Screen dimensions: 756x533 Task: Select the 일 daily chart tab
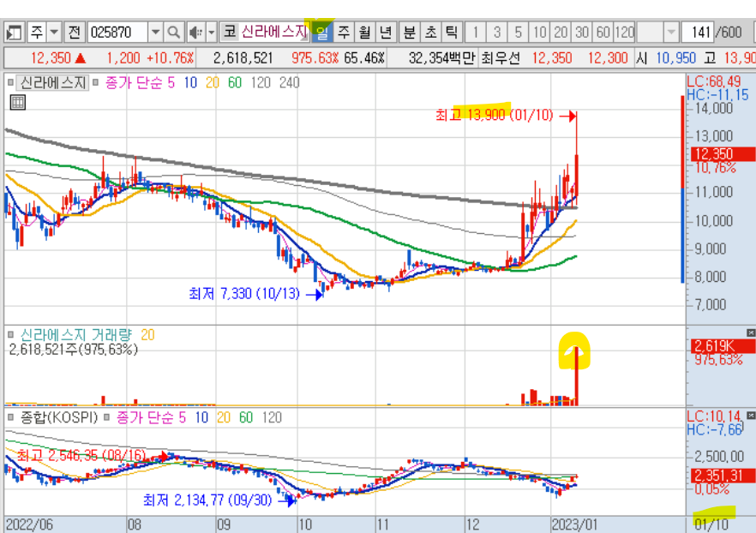[x=322, y=33]
